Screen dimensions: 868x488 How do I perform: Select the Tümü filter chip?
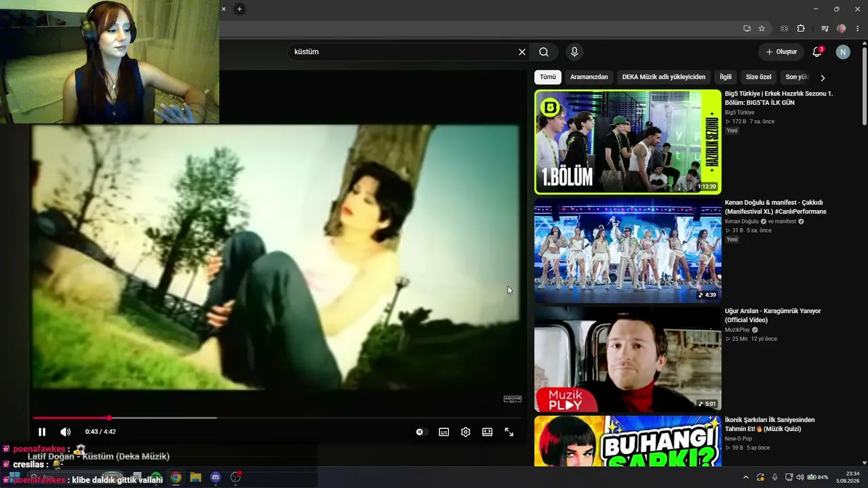click(547, 77)
